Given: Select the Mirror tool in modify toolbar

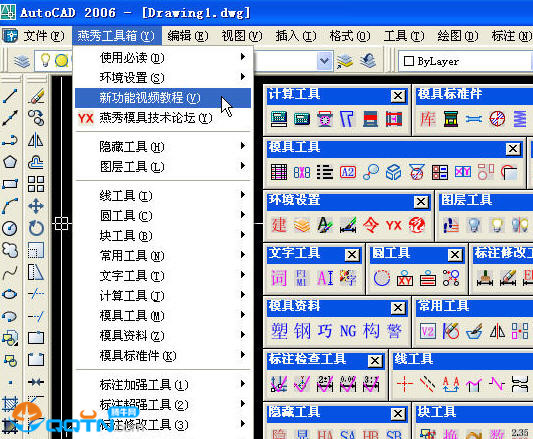Looking at the screenshot, I should click(x=36, y=140).
